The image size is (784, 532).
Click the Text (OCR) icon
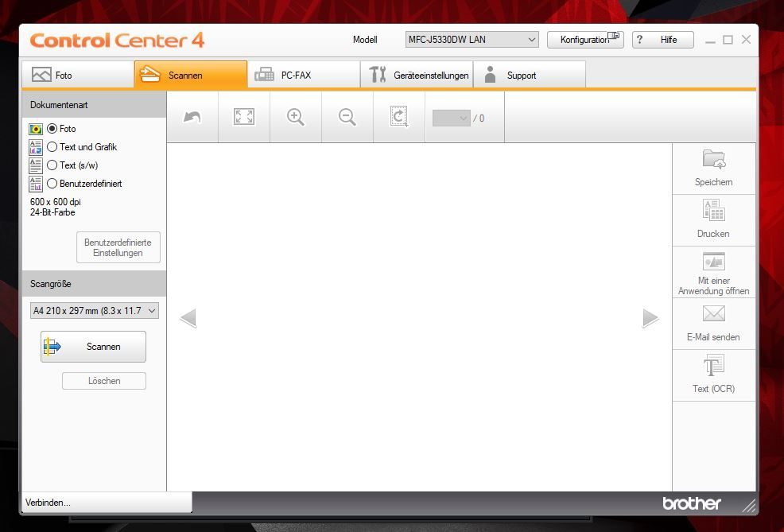pyautogui.click(x=713, y=366)
